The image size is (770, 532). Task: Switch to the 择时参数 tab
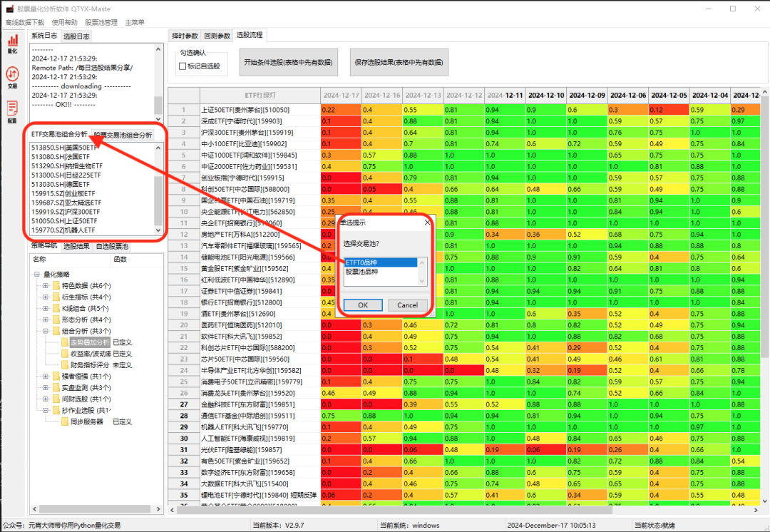pos(185,36)
